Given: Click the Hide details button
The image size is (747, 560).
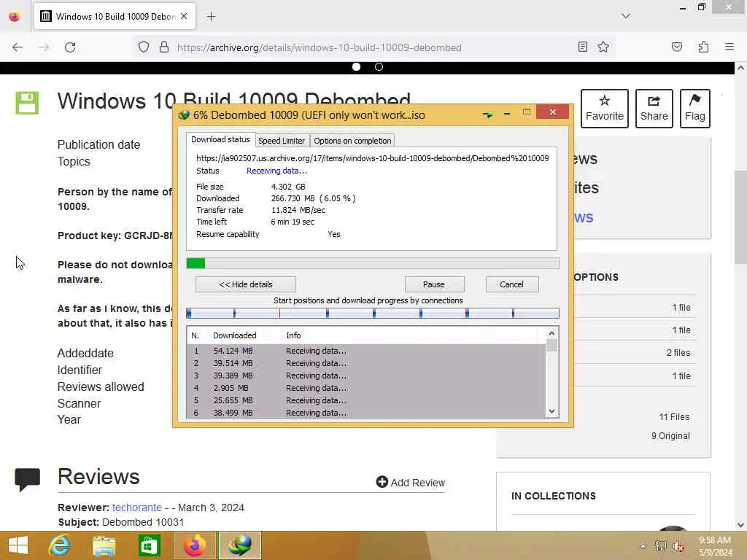Looking at the screenshot, I should click(246, 284).
